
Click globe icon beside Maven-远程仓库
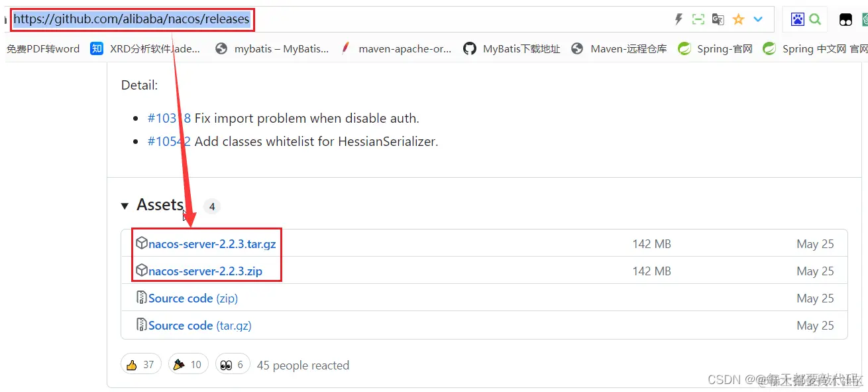tap(577, 48)
